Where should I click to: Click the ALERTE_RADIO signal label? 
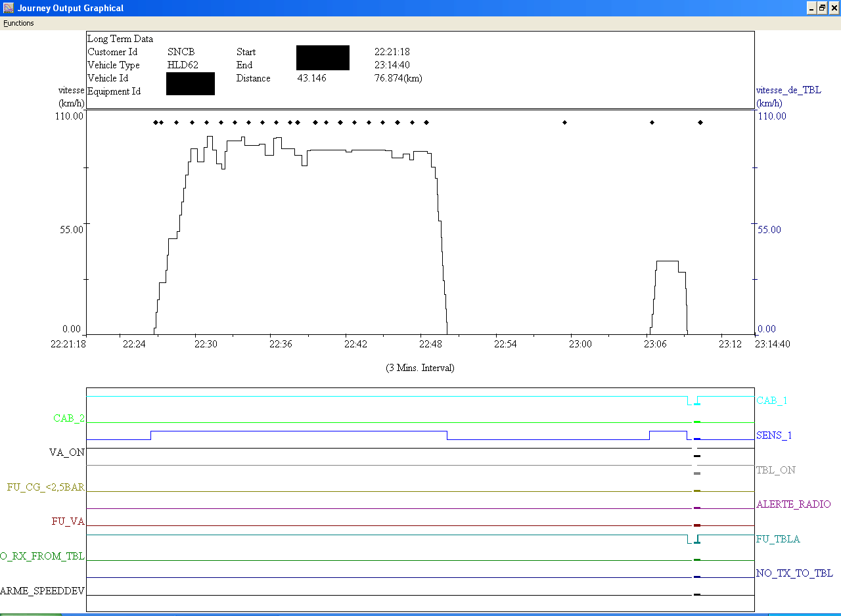coord(793,504)
